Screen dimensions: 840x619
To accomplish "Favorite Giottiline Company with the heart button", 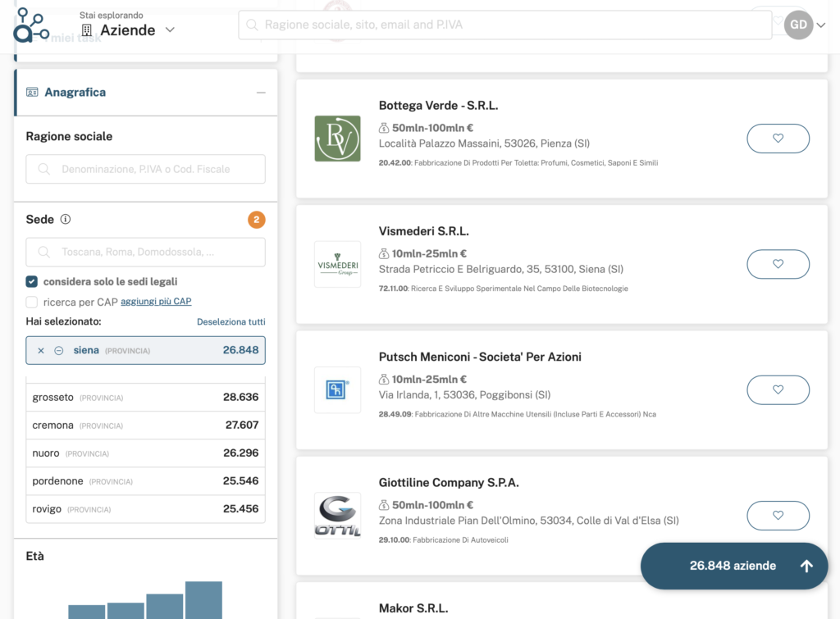I will [778, 516].
